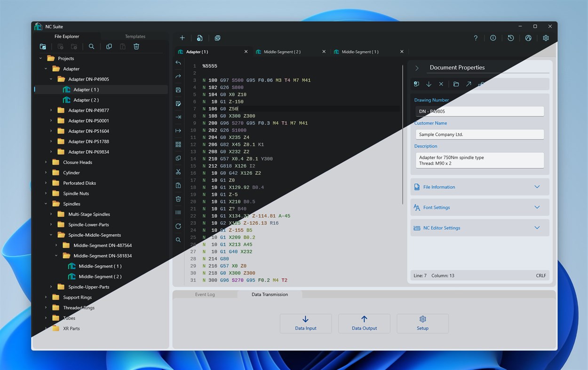This screenshot has height=370, width=588.
Task: Open the help question mark icon
Action: point(475,38)
